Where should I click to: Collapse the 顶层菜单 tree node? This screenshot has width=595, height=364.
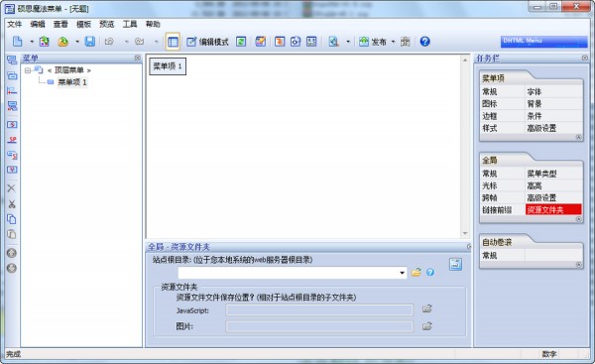click(x=28, y=70)
